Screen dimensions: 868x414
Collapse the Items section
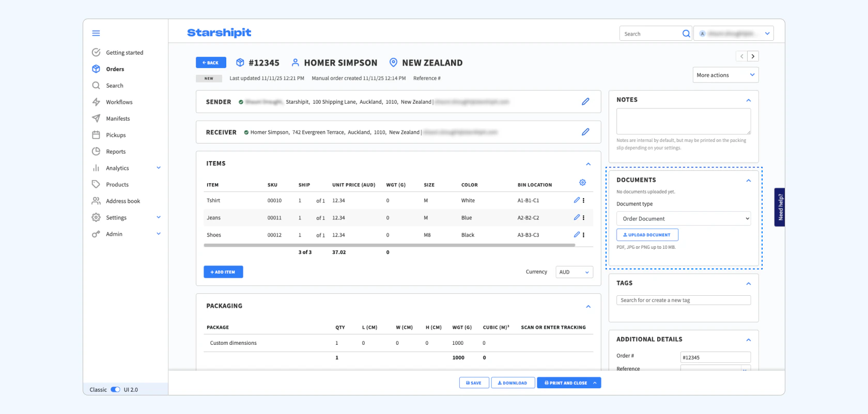click(588, 164)
